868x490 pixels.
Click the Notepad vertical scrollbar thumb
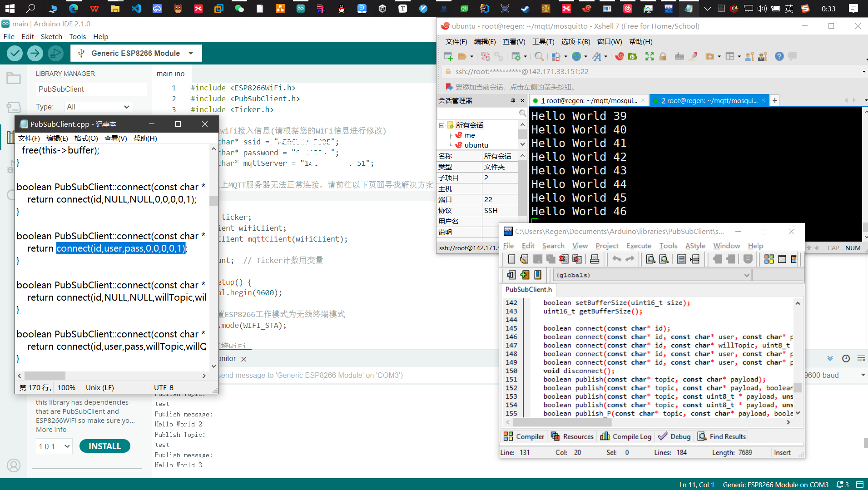[x=213, y=201]
